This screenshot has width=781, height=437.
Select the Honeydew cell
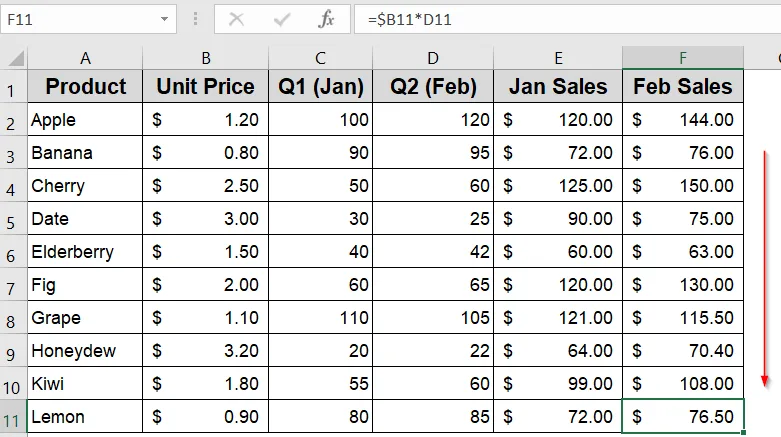point(85,351)
